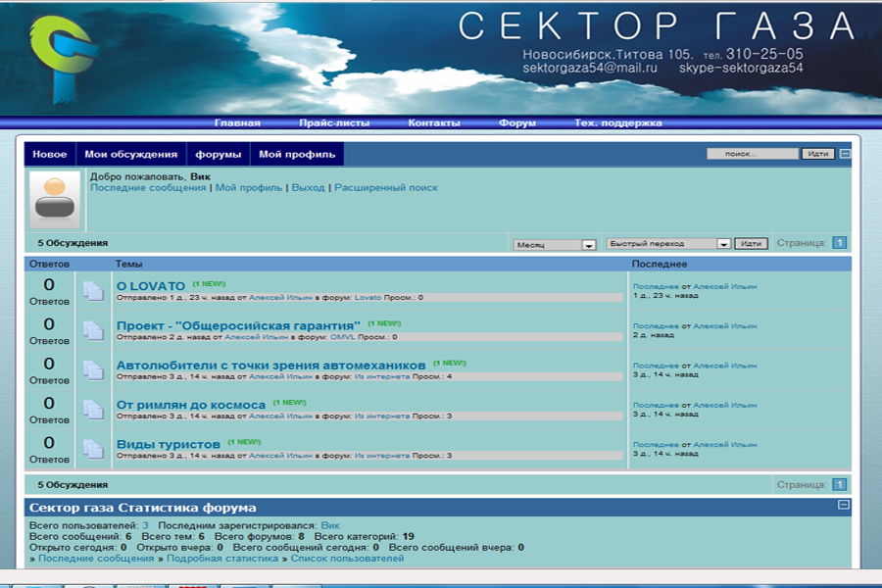Open the Месяц time filter dropdown
The image size is (882, 588).
[x=588, y=245]
